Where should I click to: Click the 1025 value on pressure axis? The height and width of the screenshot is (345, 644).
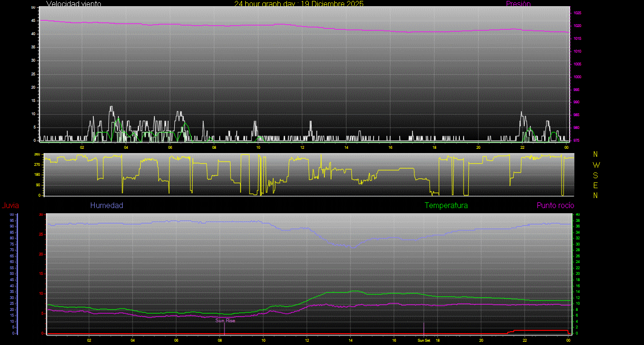pos(577,13)
